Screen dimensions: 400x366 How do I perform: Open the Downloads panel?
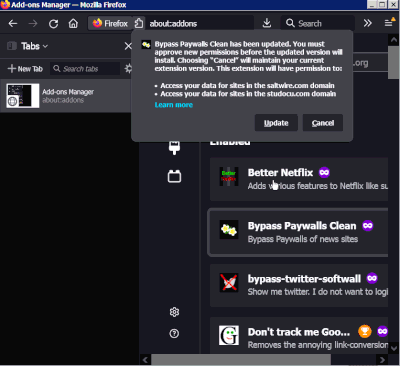coord(267,23)
